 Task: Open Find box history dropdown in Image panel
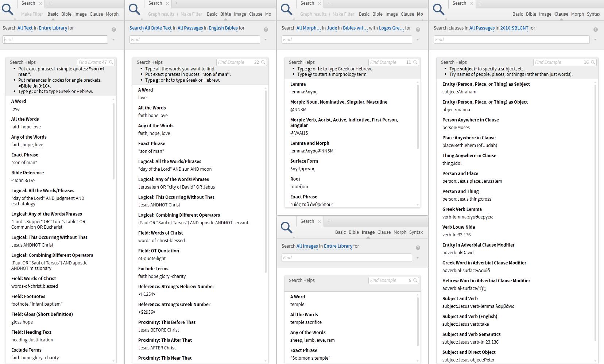click(x=418, y=258)
